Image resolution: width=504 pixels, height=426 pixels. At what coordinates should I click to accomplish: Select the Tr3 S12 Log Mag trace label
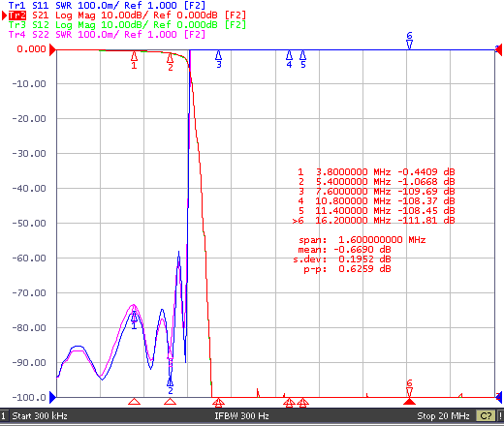coord(127,25)
